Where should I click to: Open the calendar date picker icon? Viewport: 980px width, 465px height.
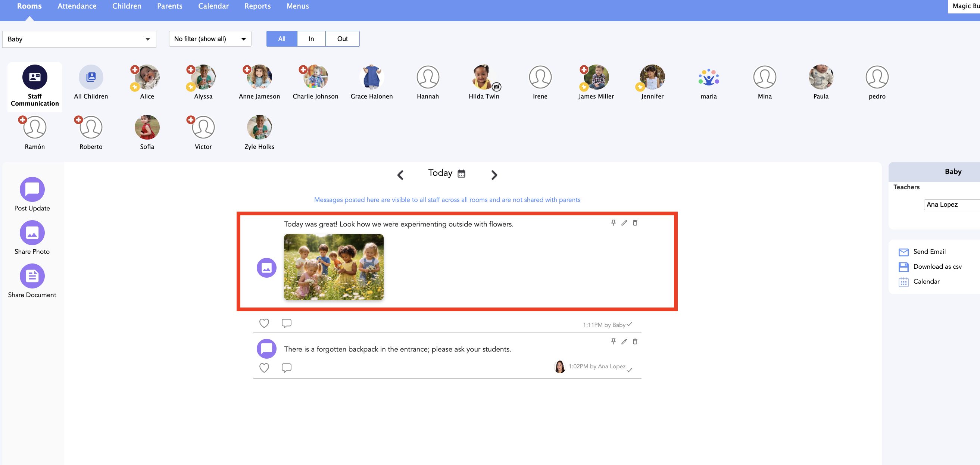pyautogui.click(x=462, y=174)
